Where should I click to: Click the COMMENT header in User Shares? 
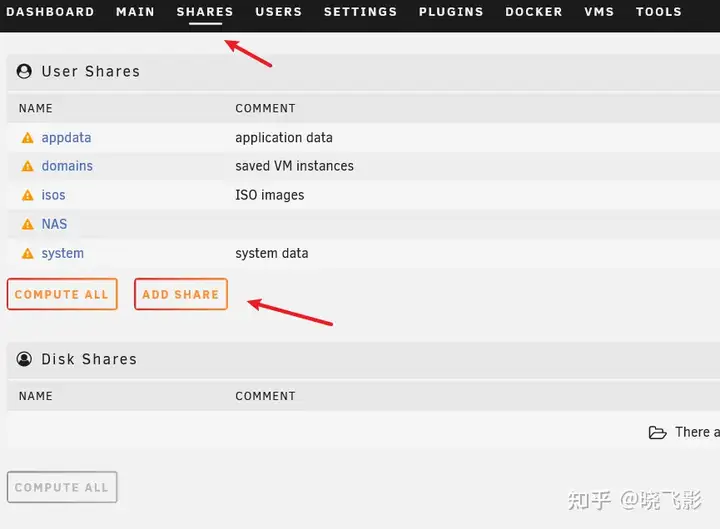click(265, 108)
